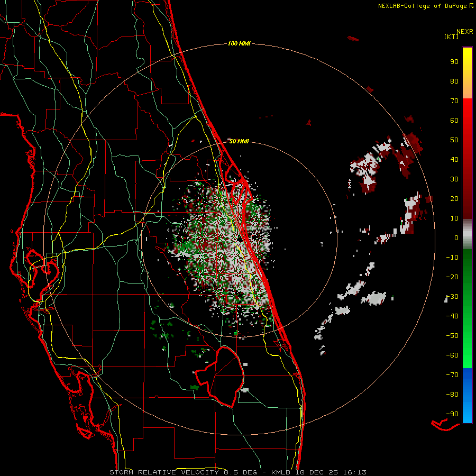The height and width of the screenshot is (476, 476).
Task: Click the 50 knot value on scale
Action: (454, 140)
